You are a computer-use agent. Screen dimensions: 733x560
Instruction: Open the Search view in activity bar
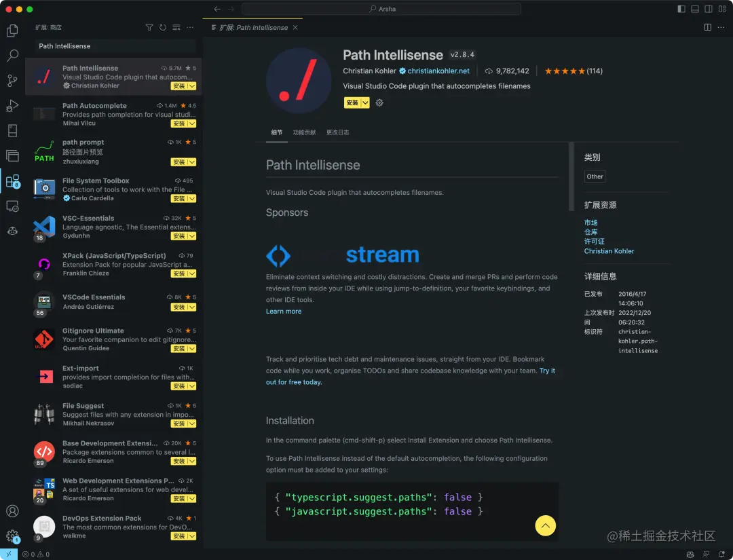[13, 56]
